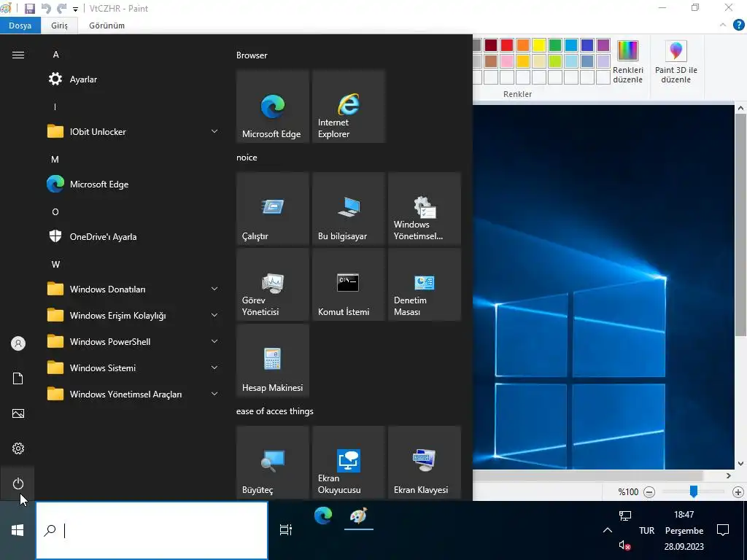747x560 pixels.
Task: Launch the Komut İstemi tile
Action: click(348, 284)
